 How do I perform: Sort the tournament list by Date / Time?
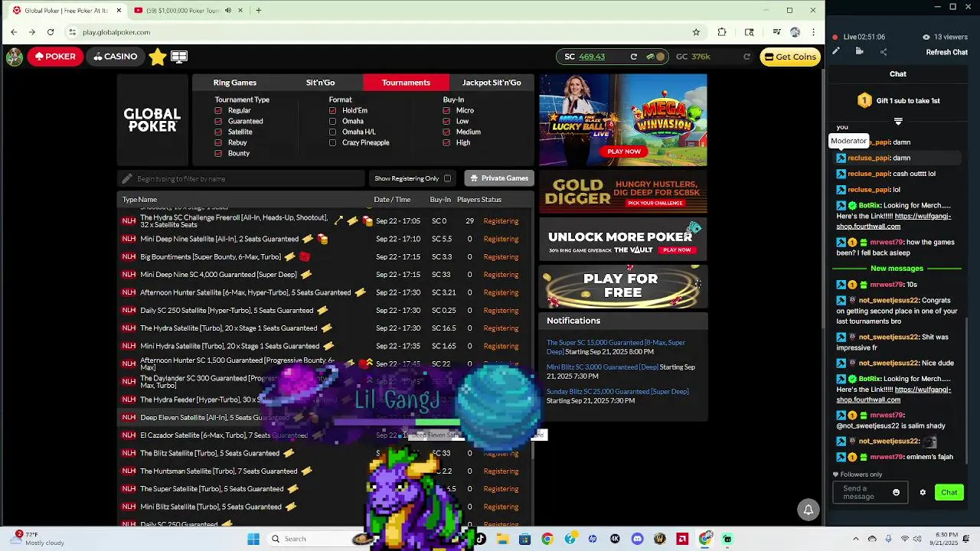392,200
